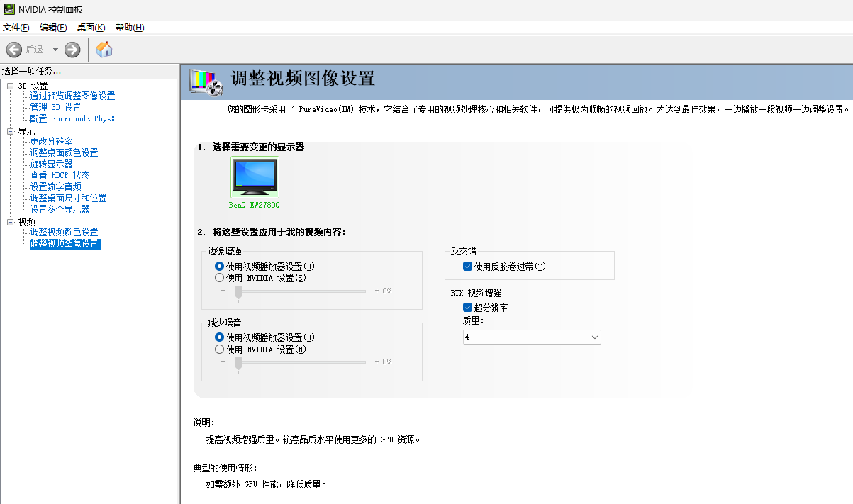Click the Forward arrow button
853x504 pixels.
coord(72,50)
